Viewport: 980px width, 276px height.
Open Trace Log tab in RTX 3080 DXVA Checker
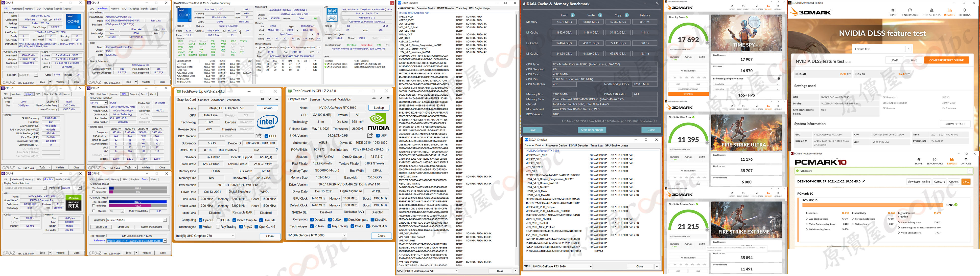click(596, 145)
